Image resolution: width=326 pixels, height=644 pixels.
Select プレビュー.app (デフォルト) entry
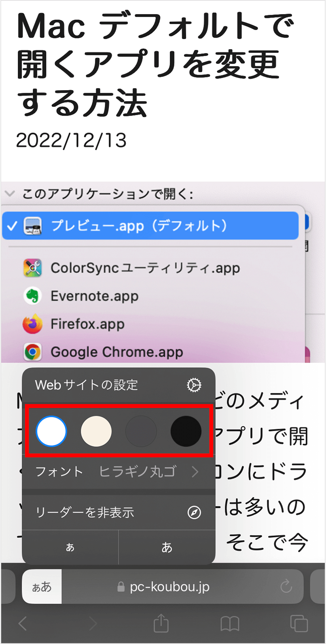click(x=150, y=226)
